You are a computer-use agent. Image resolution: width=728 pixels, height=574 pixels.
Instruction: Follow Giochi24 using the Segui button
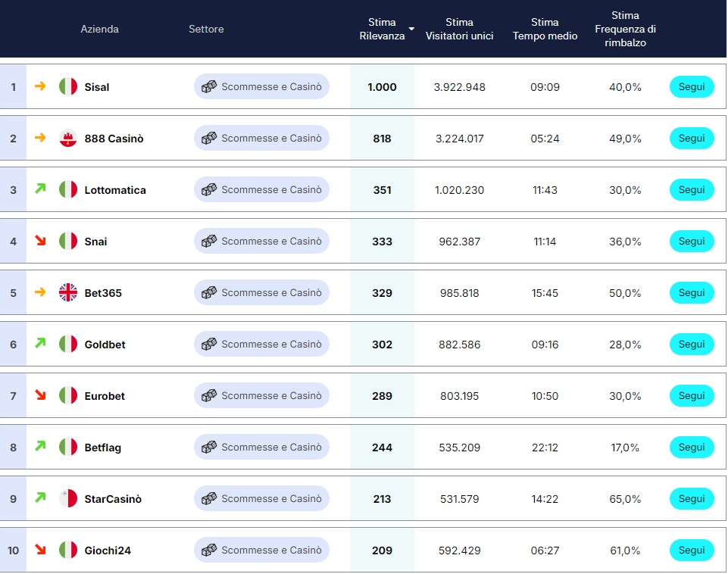692,551
